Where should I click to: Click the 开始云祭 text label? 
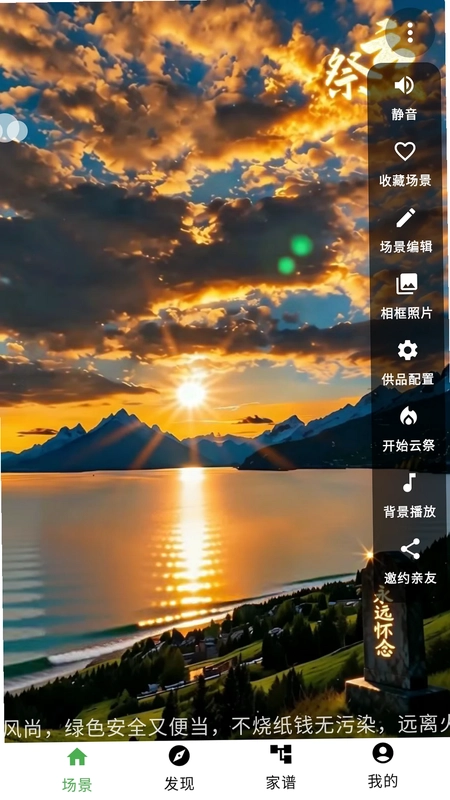pos(408,445)
